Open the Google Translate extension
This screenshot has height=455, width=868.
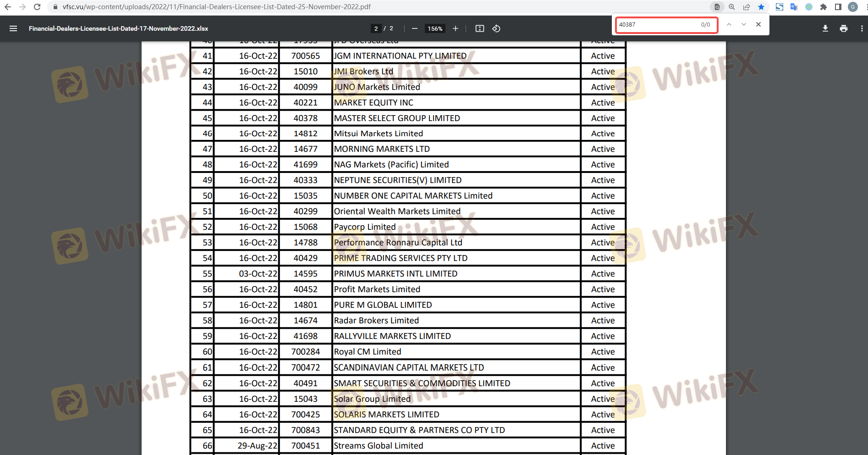[x=794, y=7]
